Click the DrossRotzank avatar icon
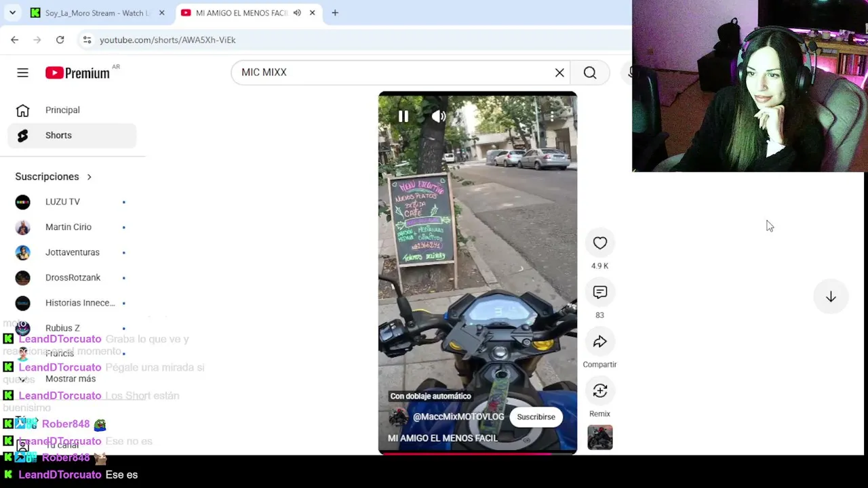The height and width of the screenshot is (488, 868). [x=23, y=278]
